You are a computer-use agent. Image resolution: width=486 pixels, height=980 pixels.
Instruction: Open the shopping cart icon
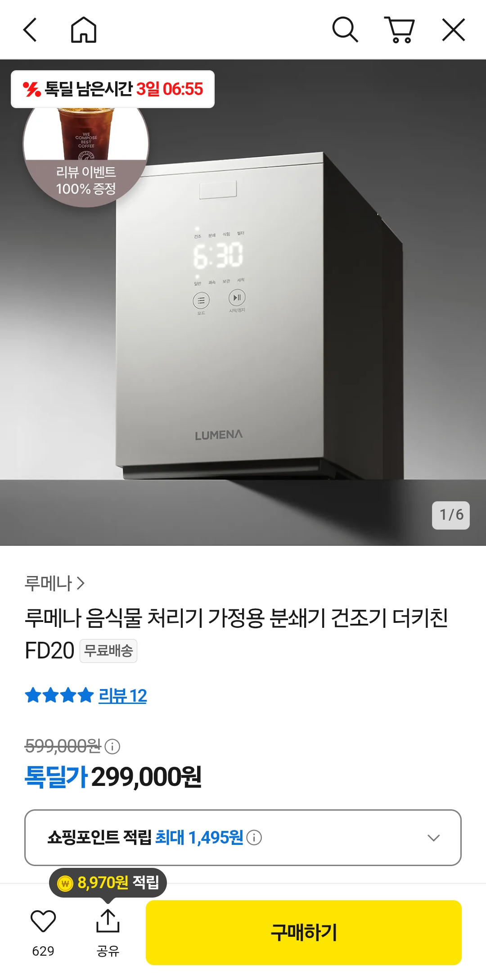coord(400,30)
